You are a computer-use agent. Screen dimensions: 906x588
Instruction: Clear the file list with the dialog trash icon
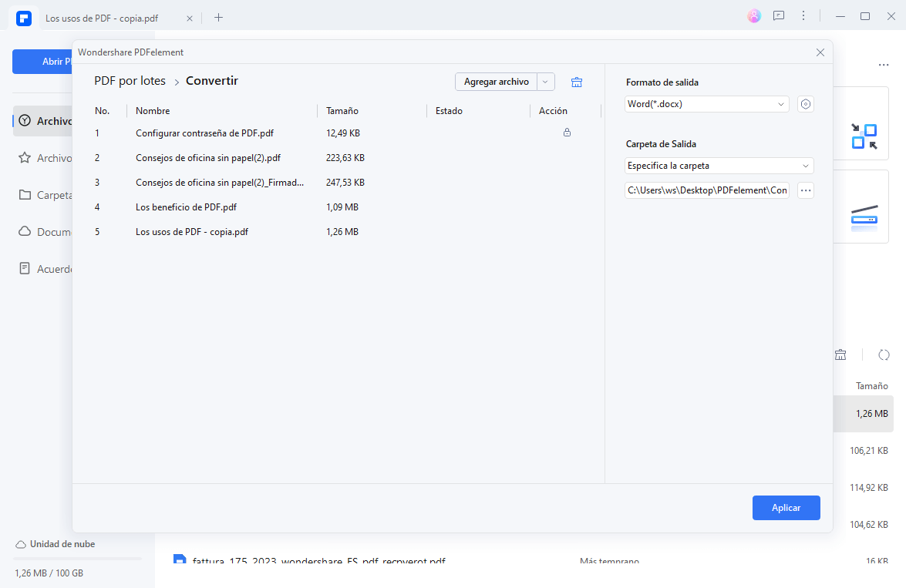[x=577, y=82]
